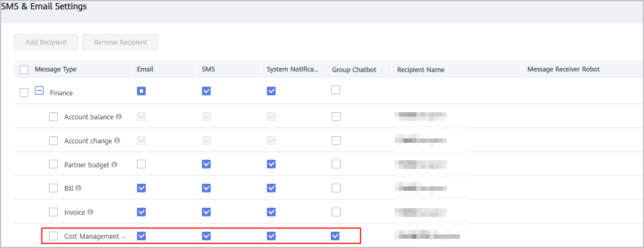
Task: Click info icon beside Account change
Action: [x=117, y=140]
